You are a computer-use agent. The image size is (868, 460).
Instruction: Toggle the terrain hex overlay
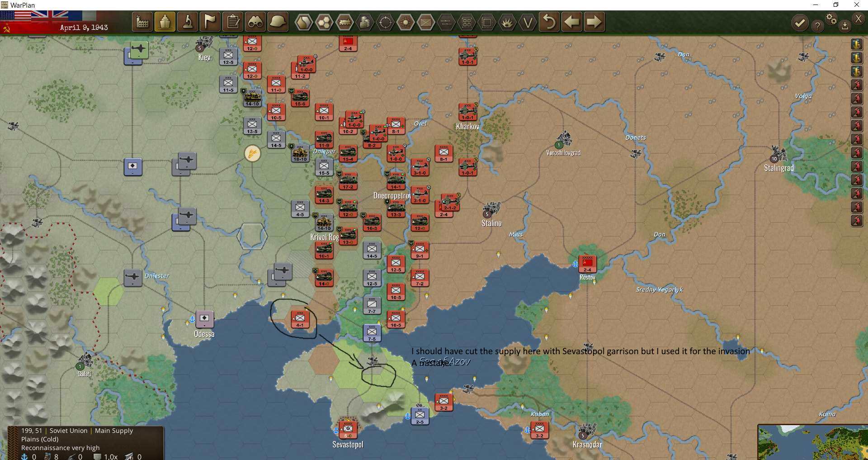coord(304,22)
